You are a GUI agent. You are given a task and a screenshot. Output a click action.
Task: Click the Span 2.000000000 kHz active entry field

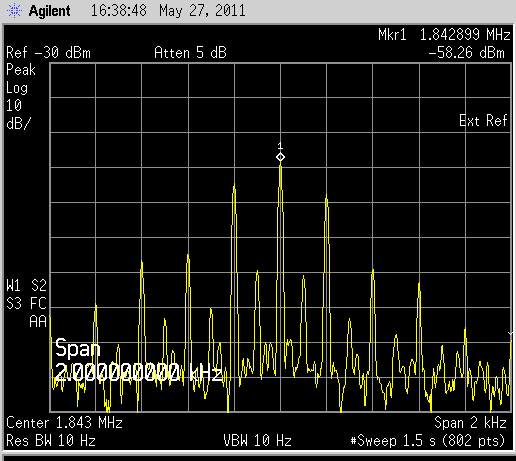(x=138, y=360)
